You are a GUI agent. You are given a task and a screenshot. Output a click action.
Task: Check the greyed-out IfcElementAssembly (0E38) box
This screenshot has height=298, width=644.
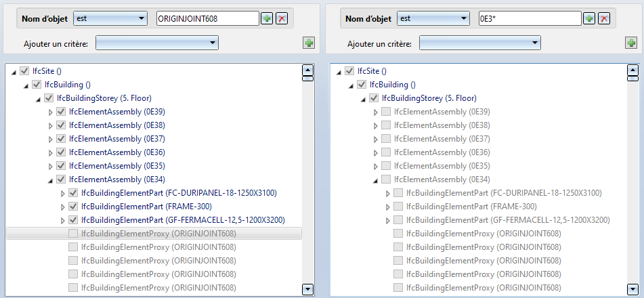(x=386, y=125)
